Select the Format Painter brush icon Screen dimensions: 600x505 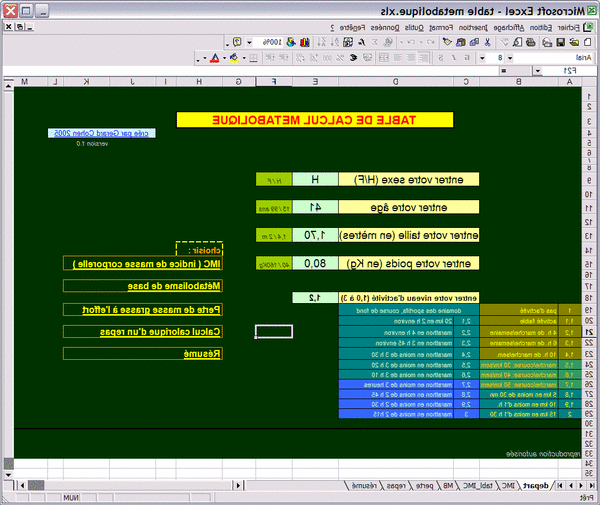tap(447, 42)
